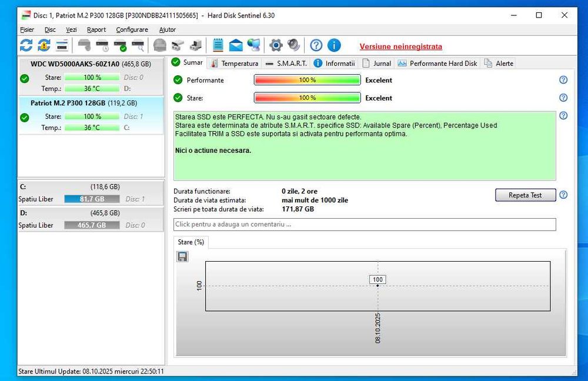This screenshot has height=381, width=588.
Task: Save the Stare chart with floppy icon
Action: tap(182, 256)
